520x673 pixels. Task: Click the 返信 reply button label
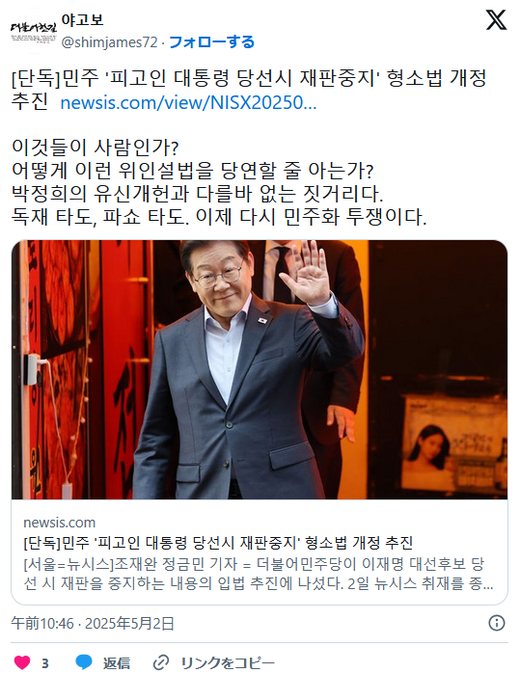(x=116, y=663)
